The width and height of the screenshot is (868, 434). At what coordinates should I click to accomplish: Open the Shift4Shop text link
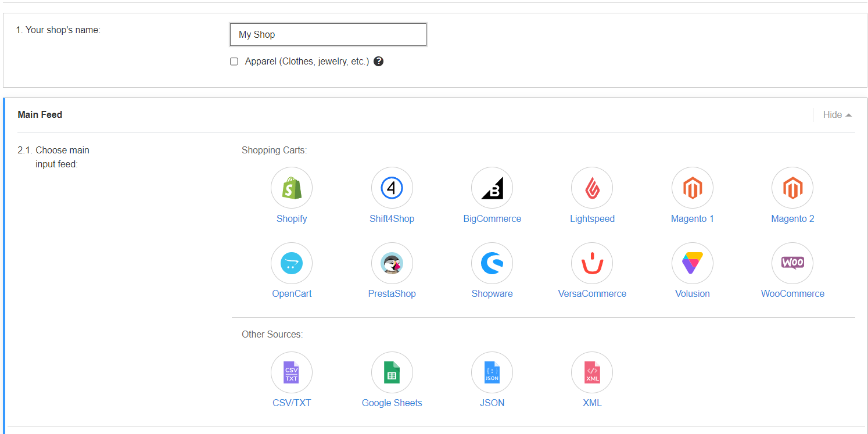[392, 219]
